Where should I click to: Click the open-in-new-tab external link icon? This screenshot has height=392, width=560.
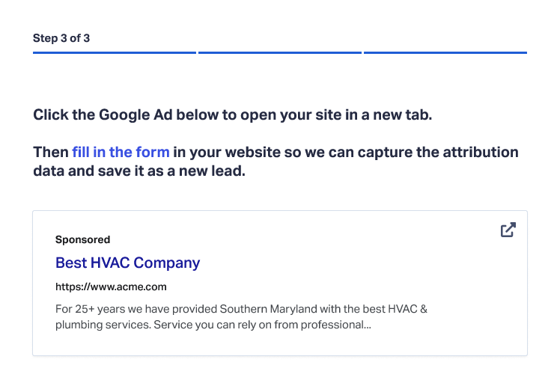(508, 230)
